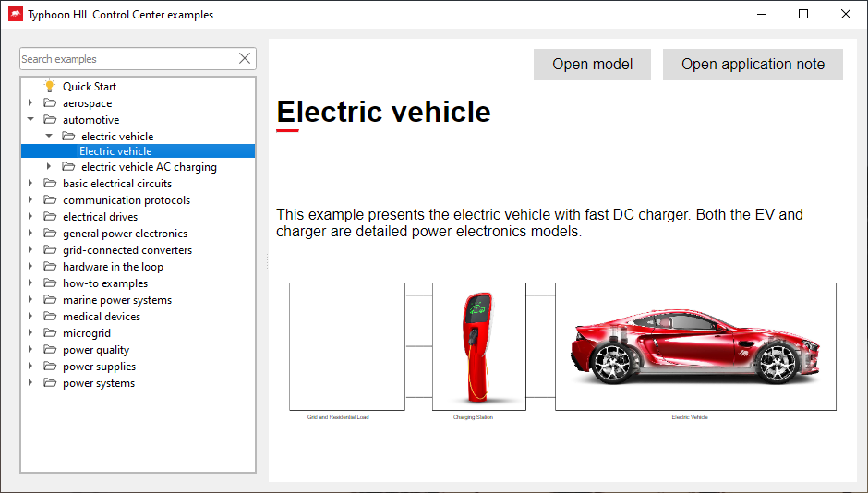Screen dimensions: 868x493
Task: Select the highlighted Electric vehicle example
Action: (138, 151)
